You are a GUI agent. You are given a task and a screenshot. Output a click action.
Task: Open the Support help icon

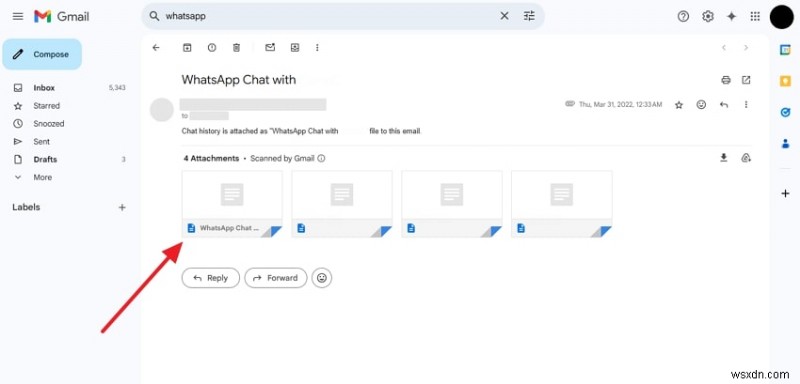[x=683, y=16]
